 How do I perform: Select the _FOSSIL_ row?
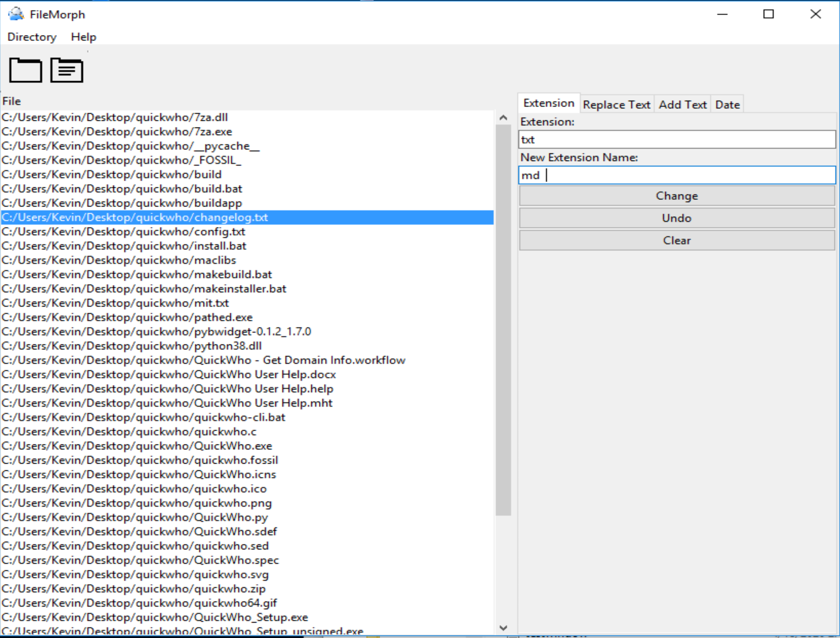[x=247, y=160]
